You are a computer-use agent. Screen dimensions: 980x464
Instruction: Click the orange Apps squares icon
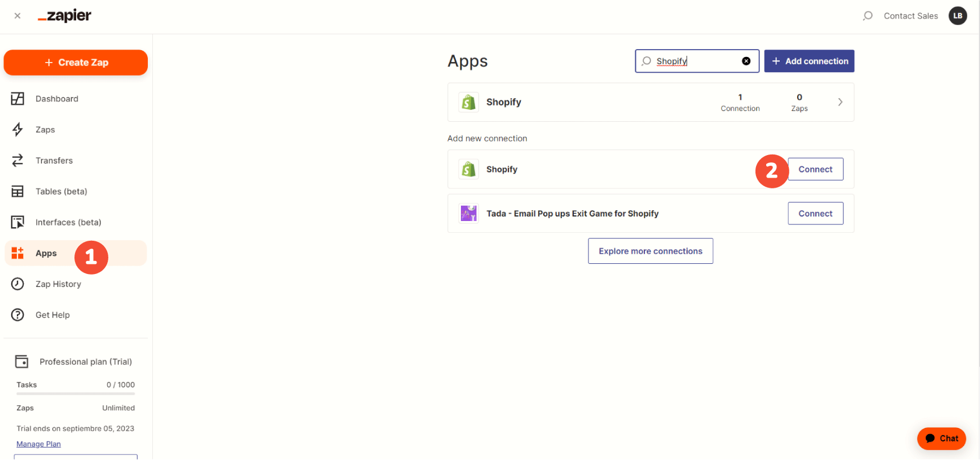click(17, 253)
